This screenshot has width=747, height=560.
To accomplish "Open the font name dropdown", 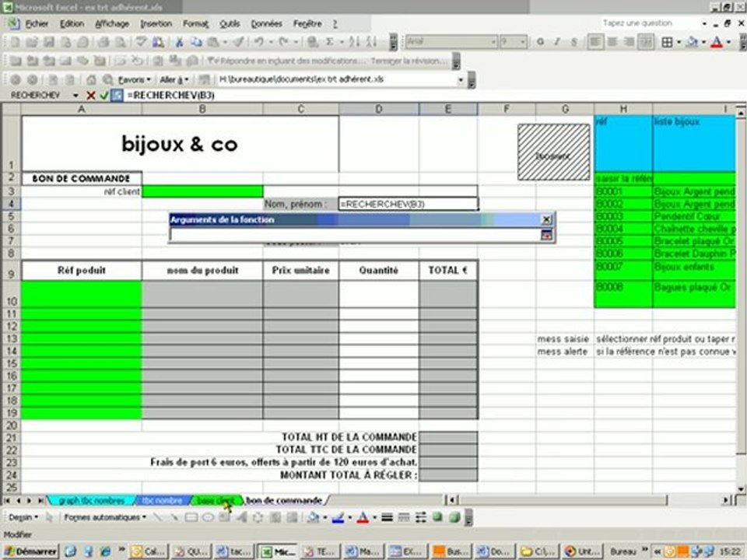I will click(493, 42).
